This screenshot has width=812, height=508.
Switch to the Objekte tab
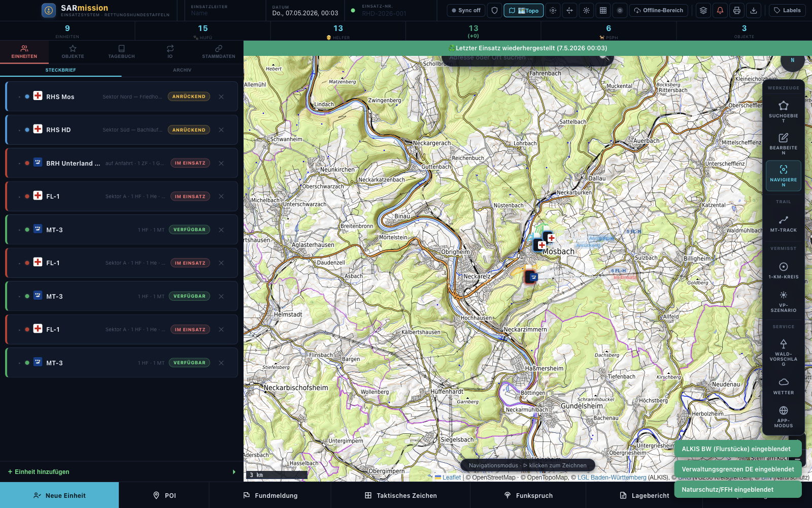click(x=73, y=52)
